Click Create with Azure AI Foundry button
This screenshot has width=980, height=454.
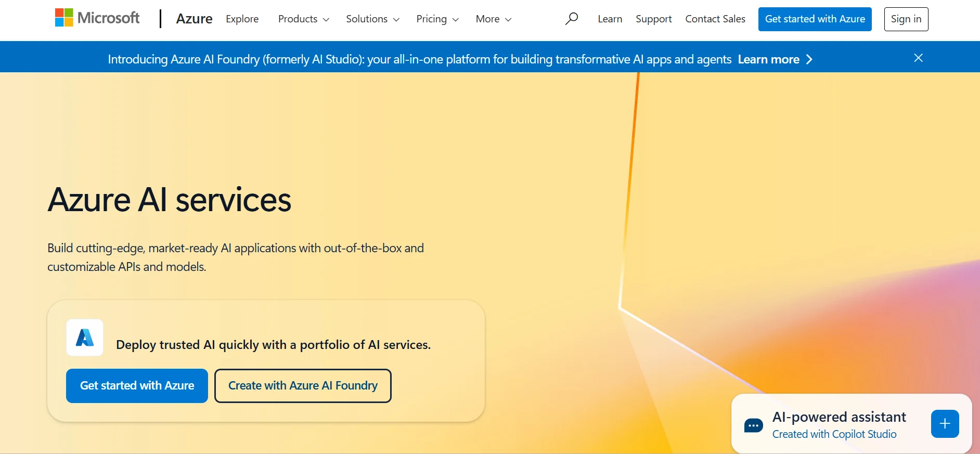(303, 386)
